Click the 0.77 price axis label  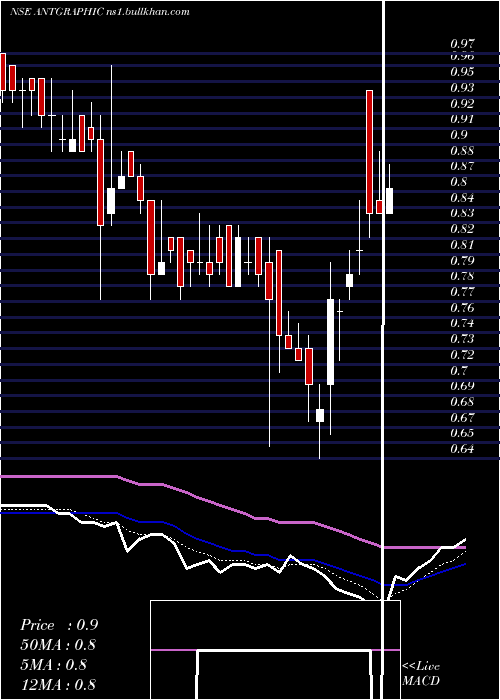point(462,292)
